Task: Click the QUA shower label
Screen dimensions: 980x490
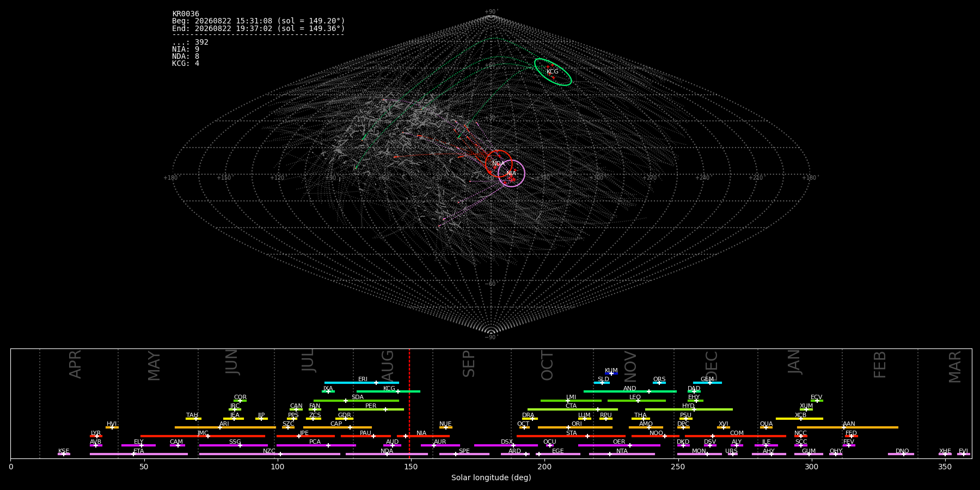Action: pos(766,424)
